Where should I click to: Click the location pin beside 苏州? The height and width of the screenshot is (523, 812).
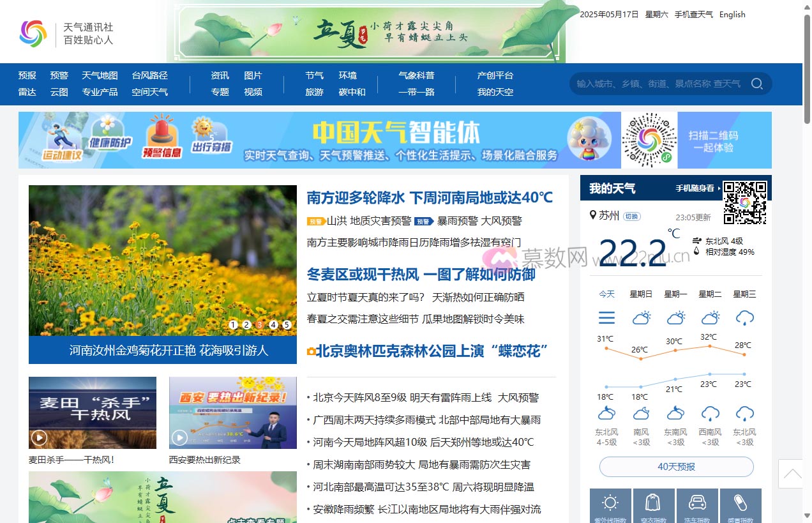pos(592,216)
